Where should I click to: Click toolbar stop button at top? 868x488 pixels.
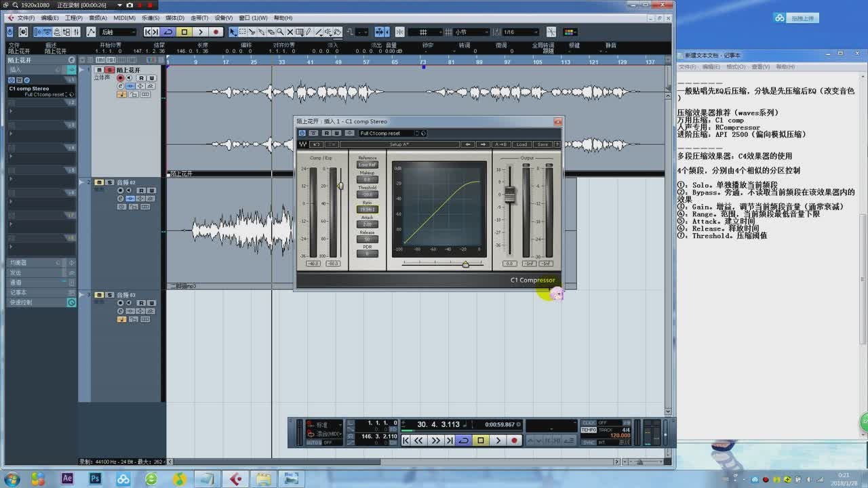(184, 32)
